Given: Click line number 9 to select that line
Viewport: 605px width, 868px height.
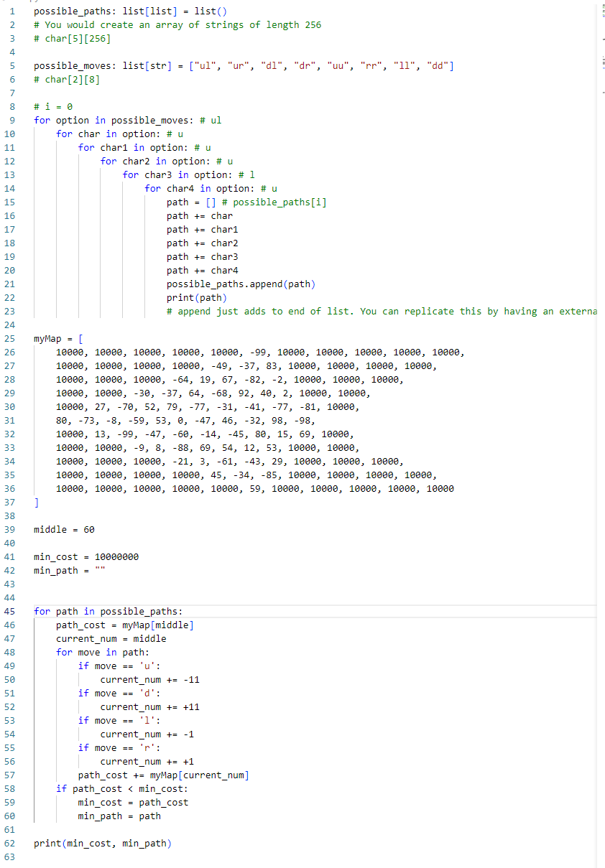Looking at the screenshot, I should coord(12,120).
